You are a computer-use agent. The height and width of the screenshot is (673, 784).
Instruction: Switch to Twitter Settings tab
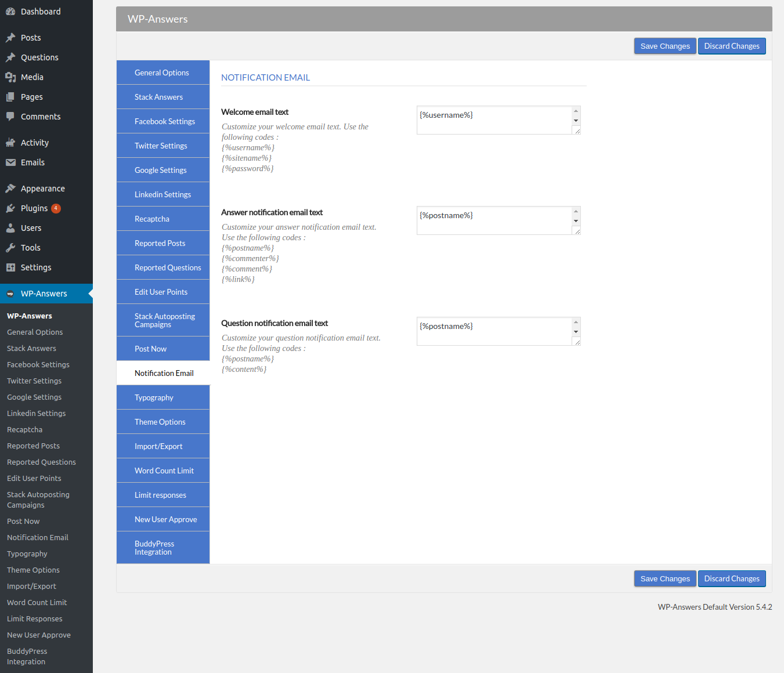[163, 146]
